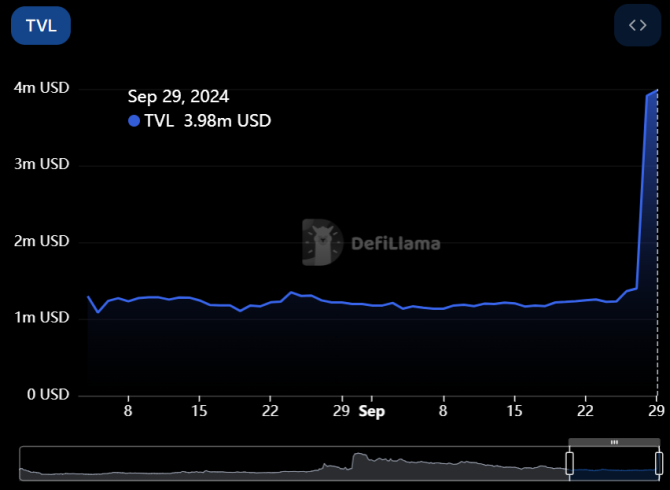
Task: Open the embed code icon button
Action: [x=638, y=26]
